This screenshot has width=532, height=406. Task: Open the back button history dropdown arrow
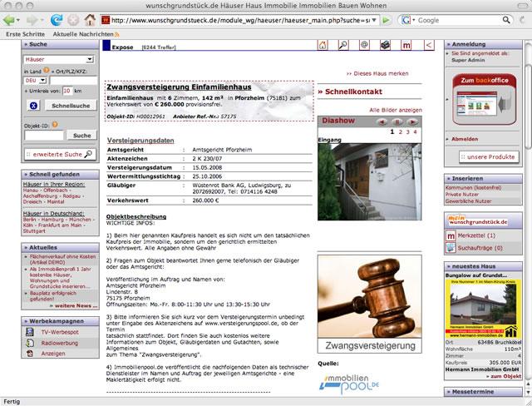pyautogui.click(x=17, y=20)
